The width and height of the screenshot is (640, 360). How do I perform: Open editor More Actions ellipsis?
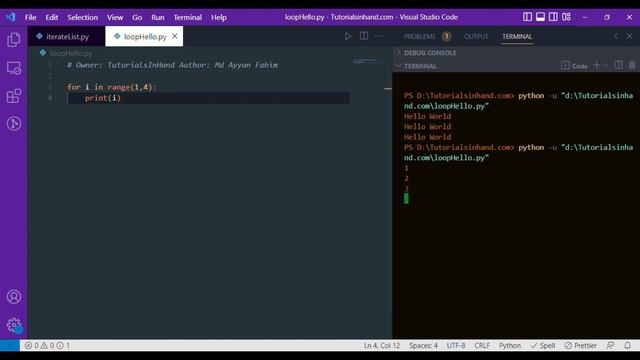pyautogui.click(x=379, y=36)
